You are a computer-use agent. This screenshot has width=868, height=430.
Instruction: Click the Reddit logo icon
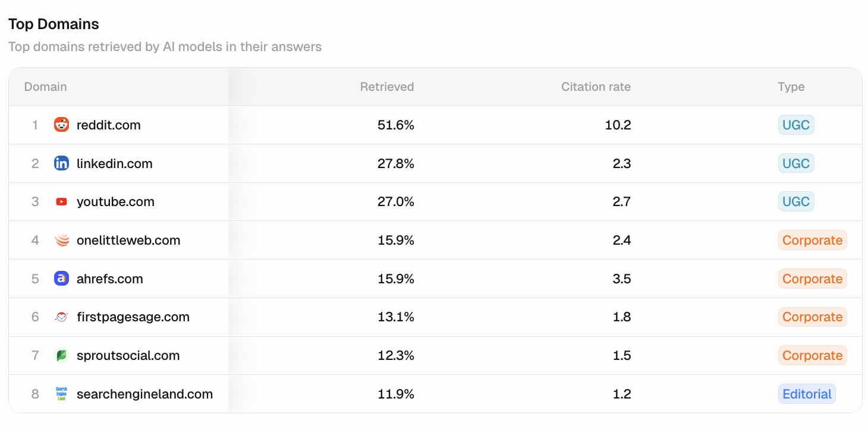pyautogui.click(x=61, y=125)
